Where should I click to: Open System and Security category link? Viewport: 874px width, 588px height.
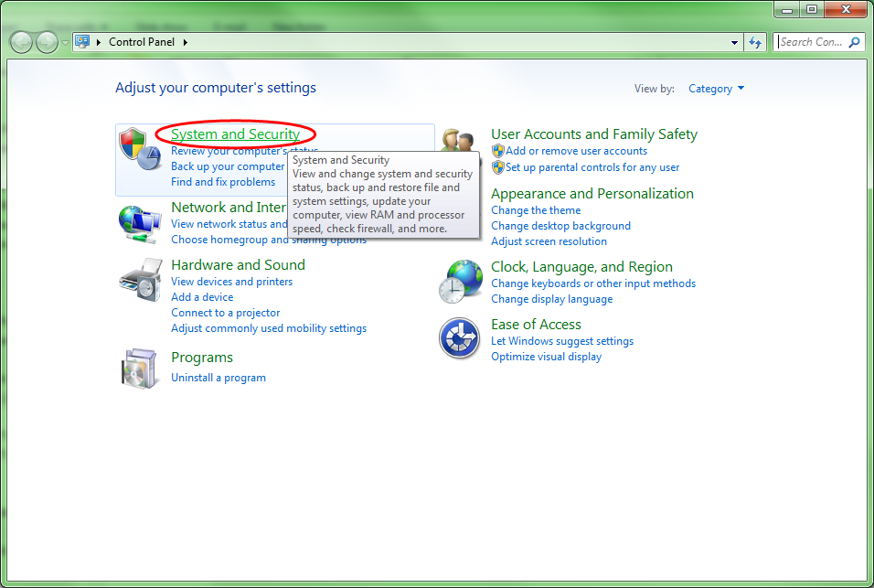coord(235,134)
